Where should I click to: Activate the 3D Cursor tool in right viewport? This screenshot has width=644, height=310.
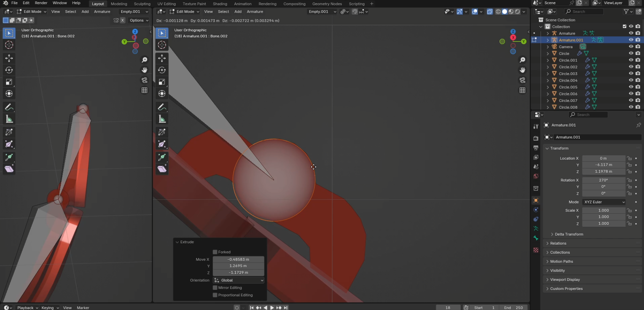click(162, 45)
